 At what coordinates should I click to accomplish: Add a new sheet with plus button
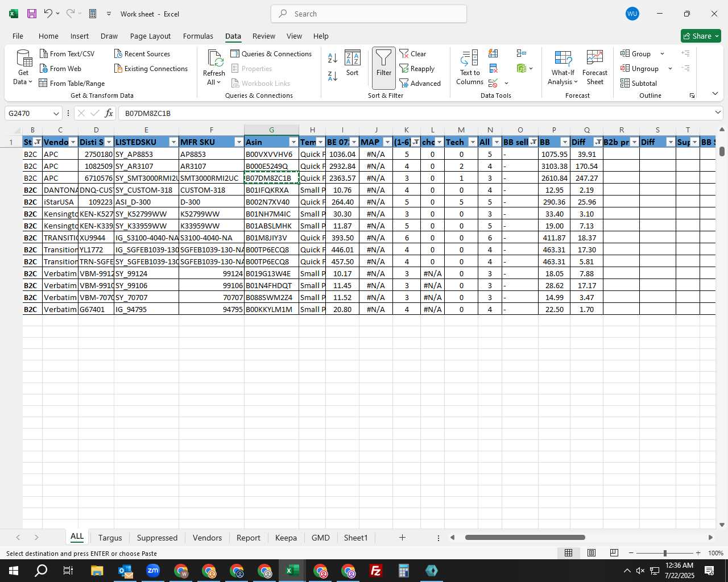(x=402, y=537)
